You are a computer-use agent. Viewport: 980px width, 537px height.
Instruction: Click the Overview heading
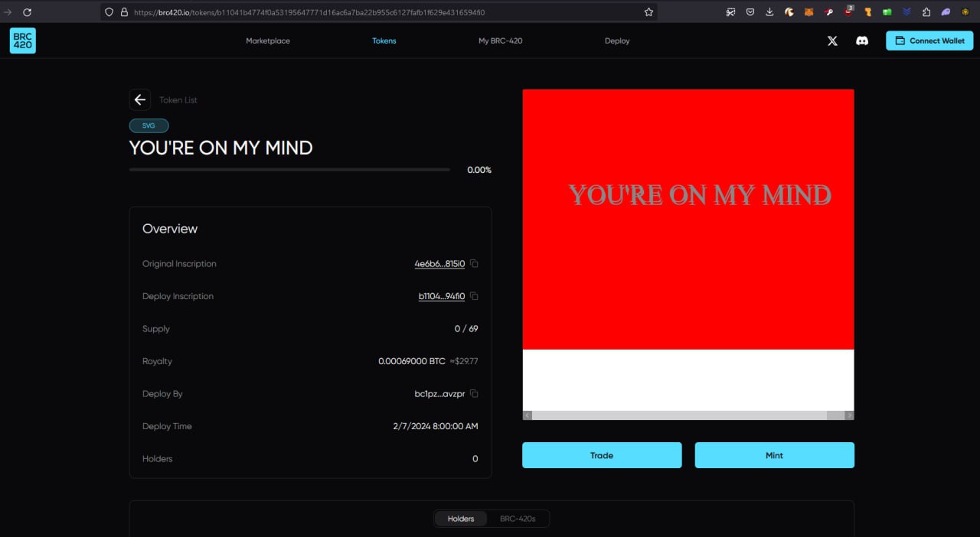click(170, 229)
